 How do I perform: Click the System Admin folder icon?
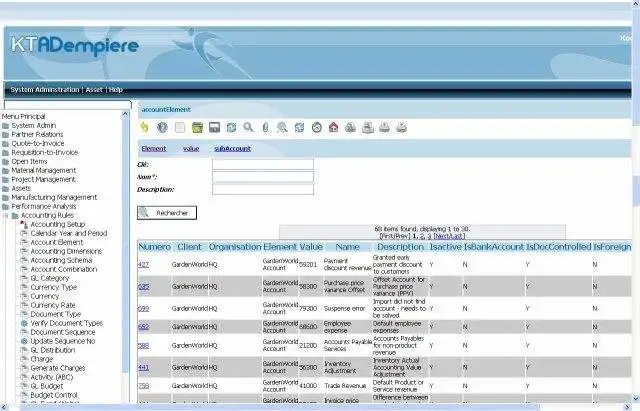tap(5, 126)
